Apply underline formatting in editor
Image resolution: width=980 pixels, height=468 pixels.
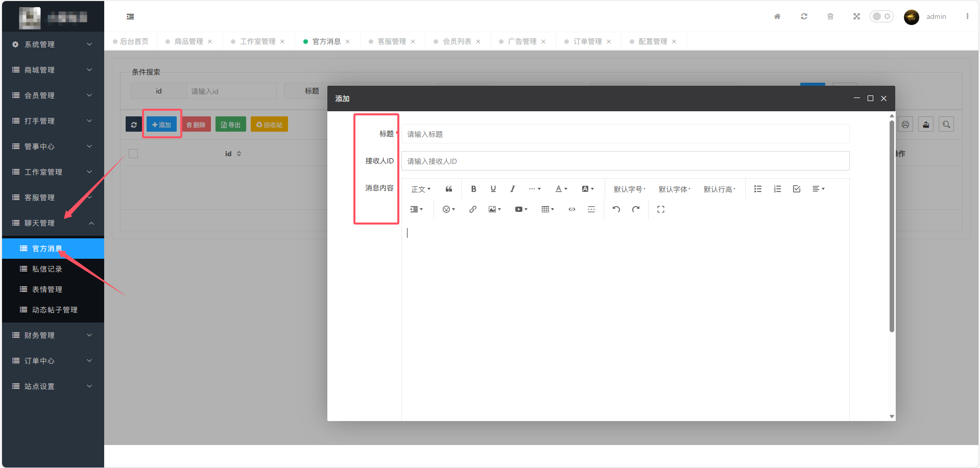(493, 189)
